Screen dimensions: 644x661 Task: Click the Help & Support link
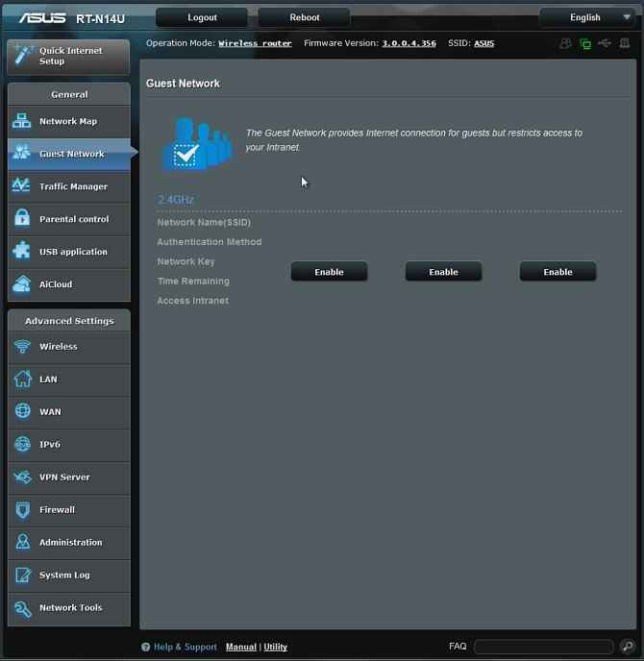coord(185,647)
